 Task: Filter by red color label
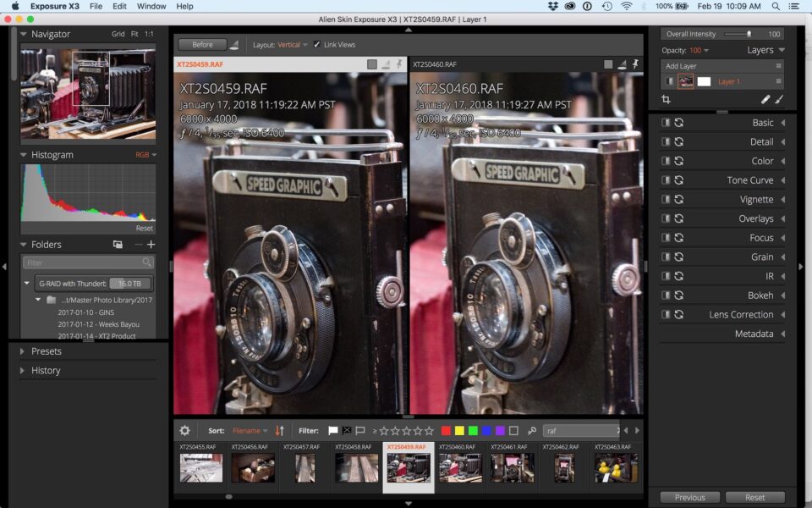446,430
